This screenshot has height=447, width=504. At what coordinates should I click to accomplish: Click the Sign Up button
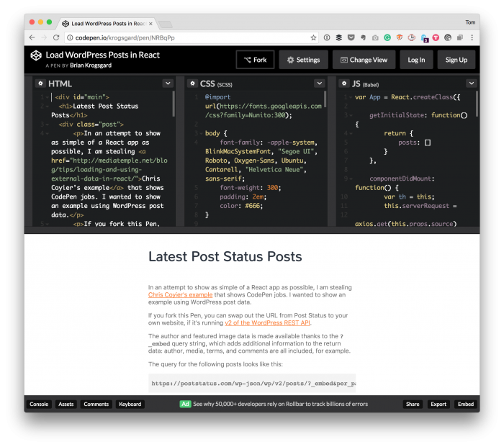point(456,60)
